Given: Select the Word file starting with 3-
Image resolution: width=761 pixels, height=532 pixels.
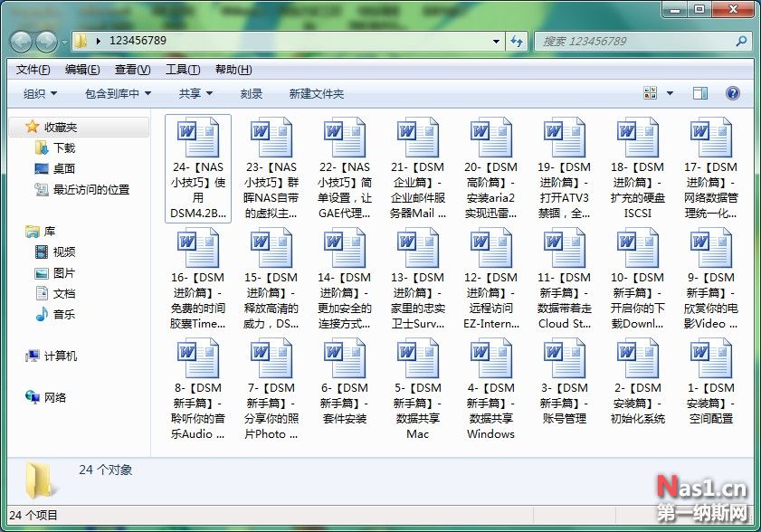Looking at the screenshot, I should coord(565,382).
